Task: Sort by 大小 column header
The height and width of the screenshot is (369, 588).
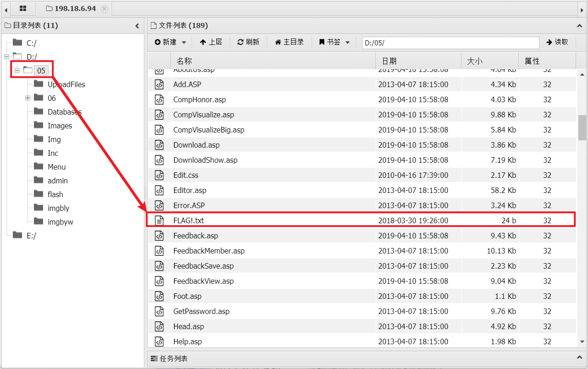Action: tap(490, 61)
